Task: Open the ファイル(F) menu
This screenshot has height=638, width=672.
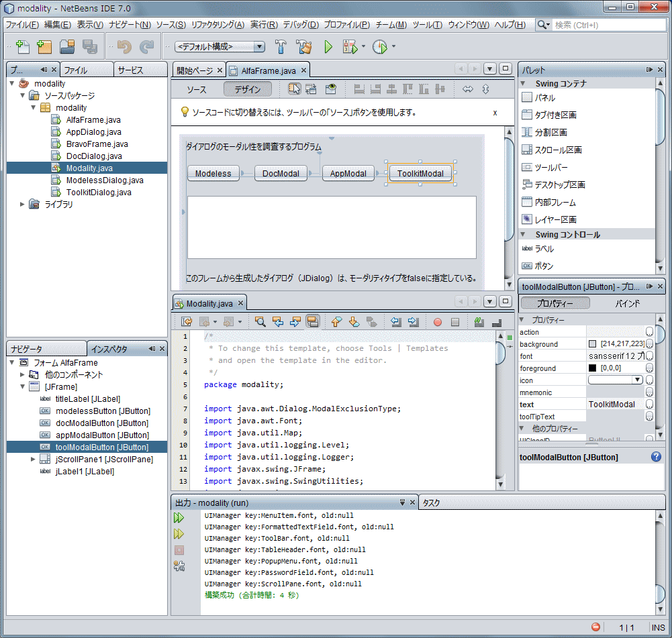Action: (22, 25)
